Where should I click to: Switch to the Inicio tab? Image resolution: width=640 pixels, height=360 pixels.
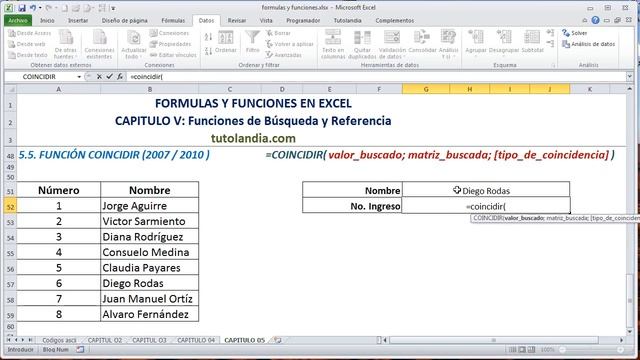(47, 20)
